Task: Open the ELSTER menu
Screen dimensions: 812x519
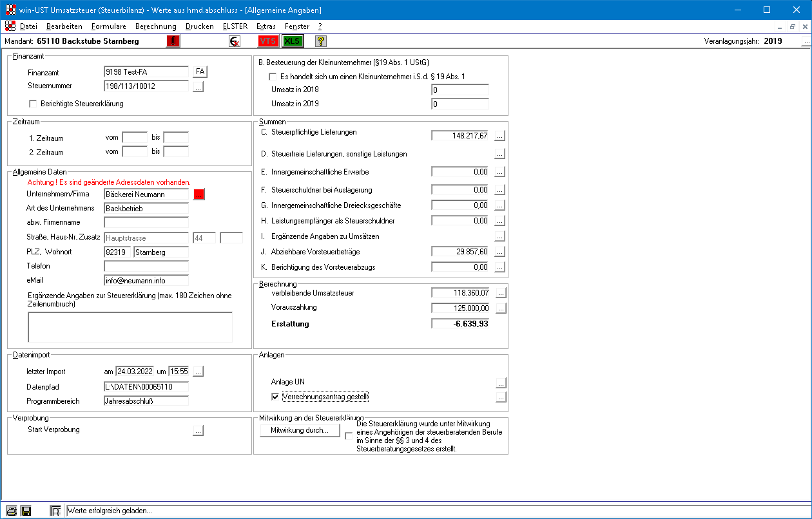Action: coord(235,26)
